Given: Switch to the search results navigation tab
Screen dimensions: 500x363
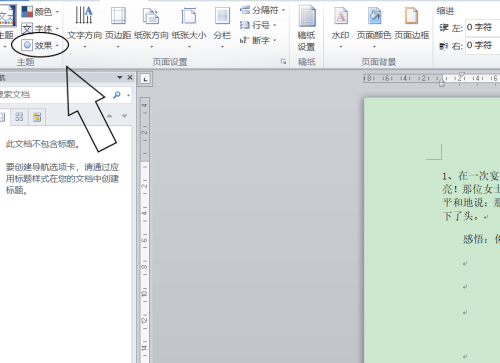Looking at the screenshot, I should tap(37, 117).
